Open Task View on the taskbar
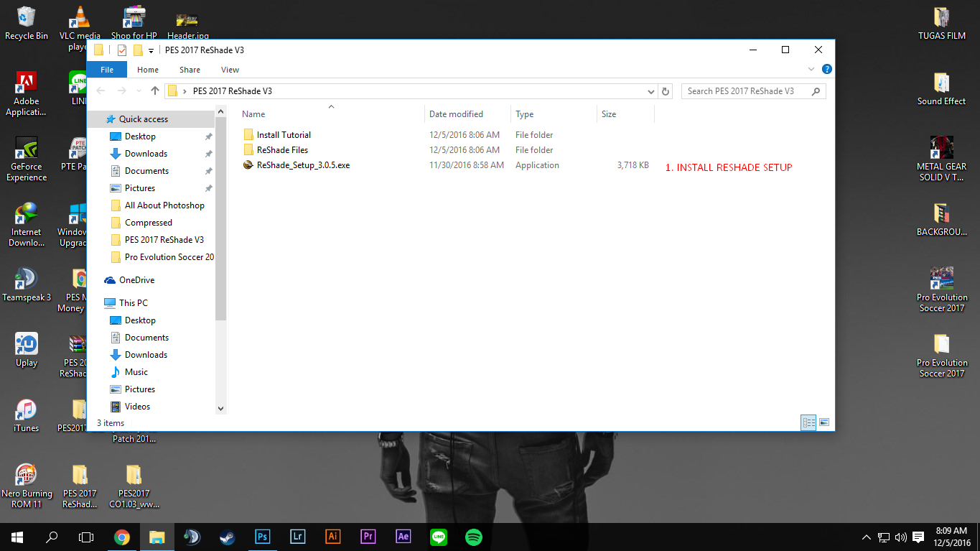 click(86, 537)
